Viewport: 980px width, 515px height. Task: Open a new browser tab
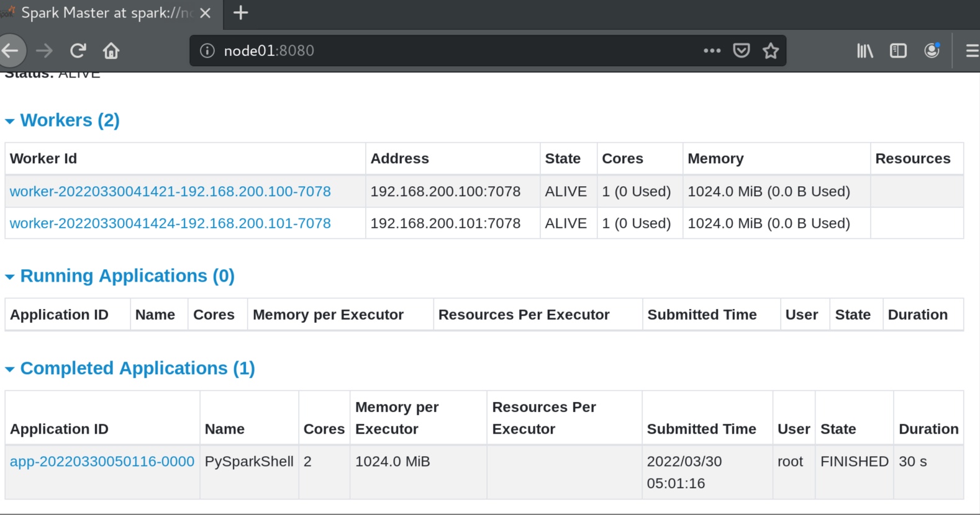tap(240, 12)
